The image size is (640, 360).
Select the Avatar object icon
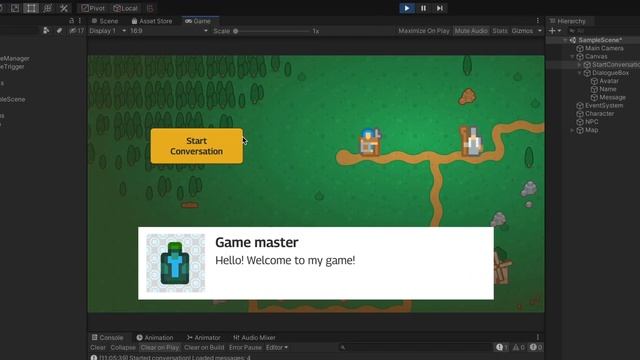coord(594,81)
